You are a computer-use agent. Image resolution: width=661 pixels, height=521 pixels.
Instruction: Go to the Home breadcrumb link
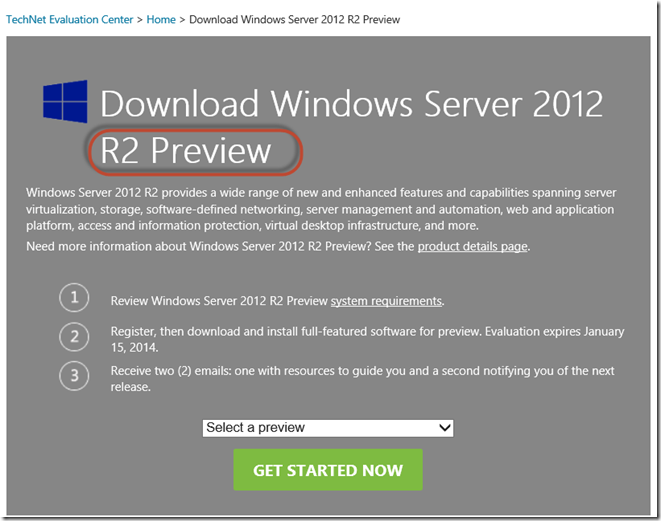point(161,19)
